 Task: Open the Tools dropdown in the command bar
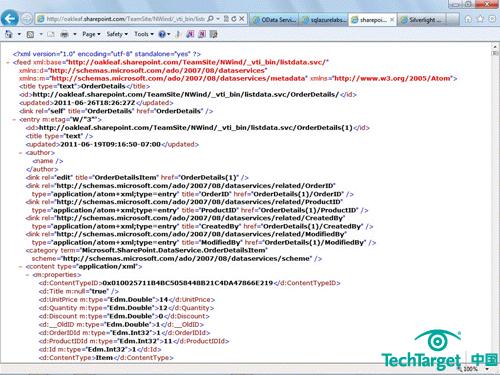[144, 34]
